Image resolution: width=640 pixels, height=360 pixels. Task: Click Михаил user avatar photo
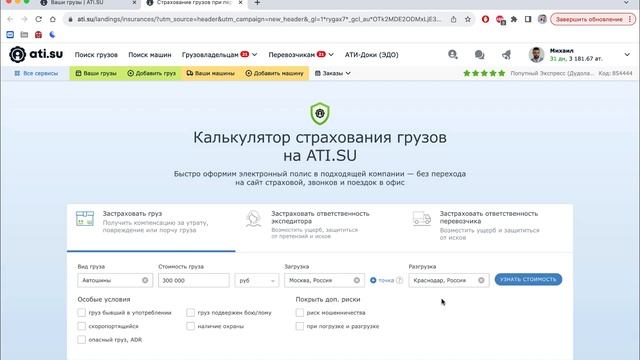536,54
